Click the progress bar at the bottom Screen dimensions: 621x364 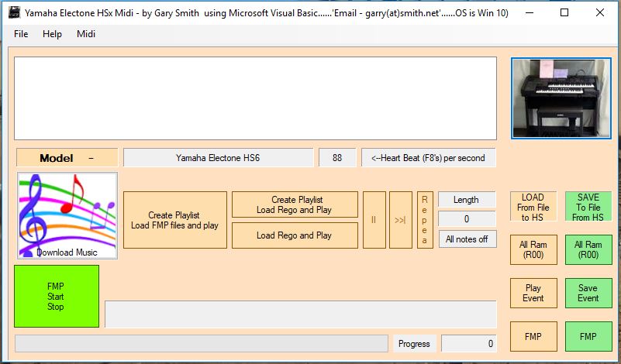(201, 343)
